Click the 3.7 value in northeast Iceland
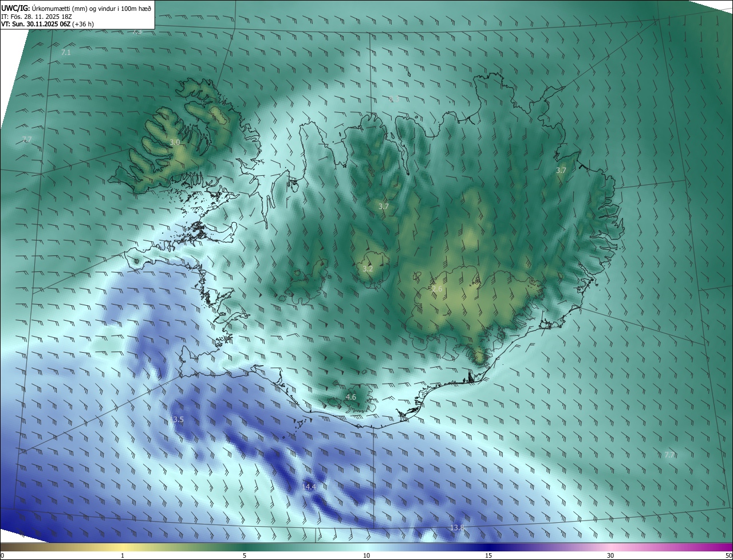 pos(561,170)
